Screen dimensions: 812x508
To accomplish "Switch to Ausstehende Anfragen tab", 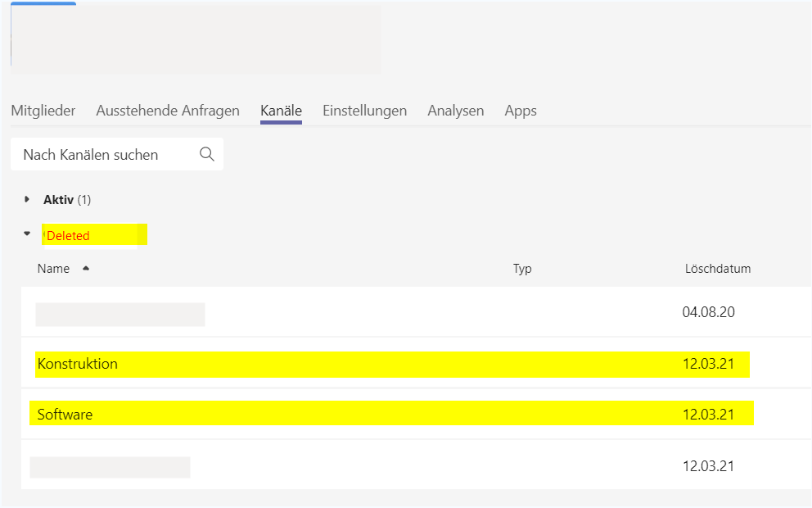I will 168,111.
